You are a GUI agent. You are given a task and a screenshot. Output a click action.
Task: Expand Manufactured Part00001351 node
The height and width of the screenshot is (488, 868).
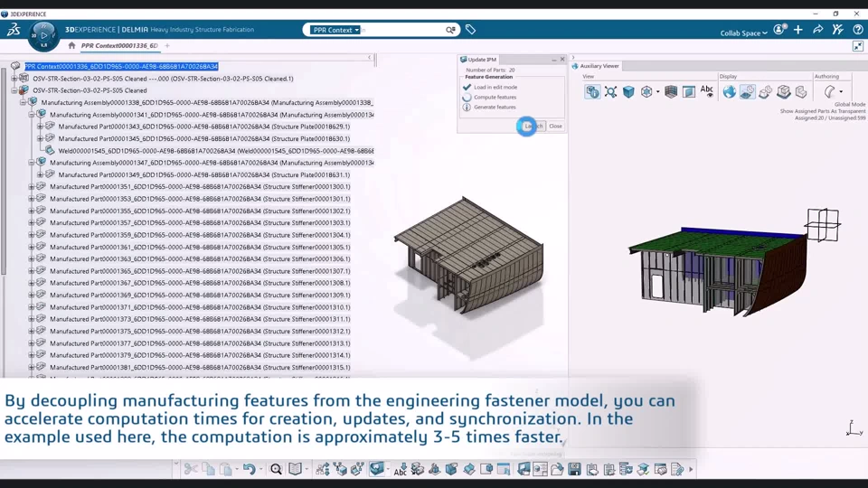pos(32,187)
